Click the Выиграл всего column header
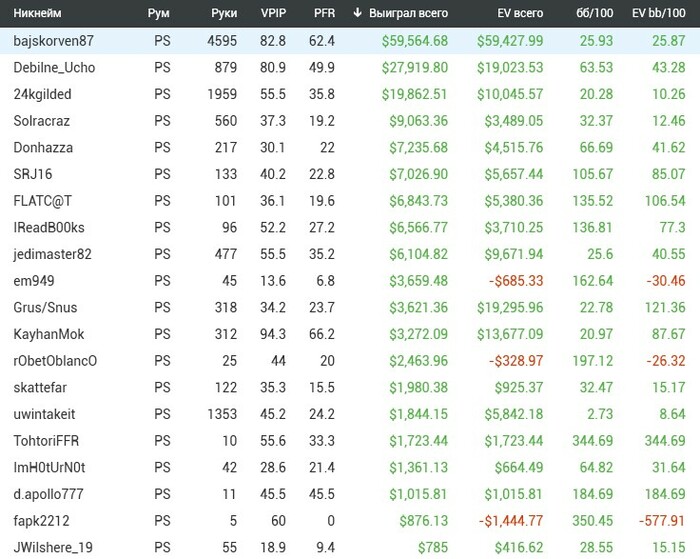 (409, 13)
